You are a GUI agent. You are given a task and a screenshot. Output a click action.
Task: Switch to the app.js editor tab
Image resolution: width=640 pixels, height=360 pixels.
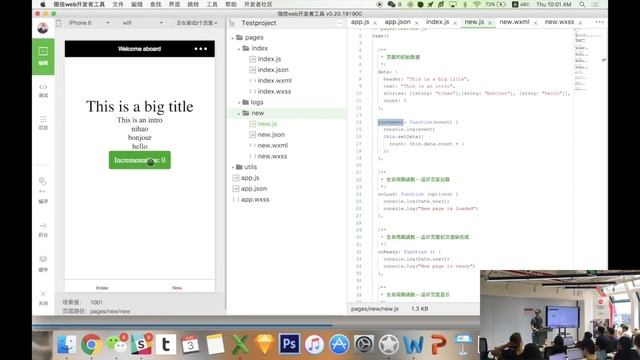click(x=360, y=22)
